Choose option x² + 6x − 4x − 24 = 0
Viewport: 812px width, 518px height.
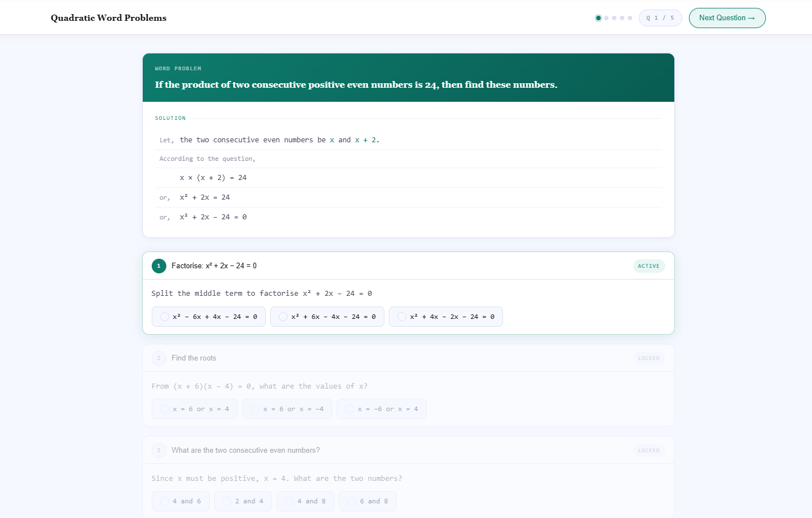327,317
